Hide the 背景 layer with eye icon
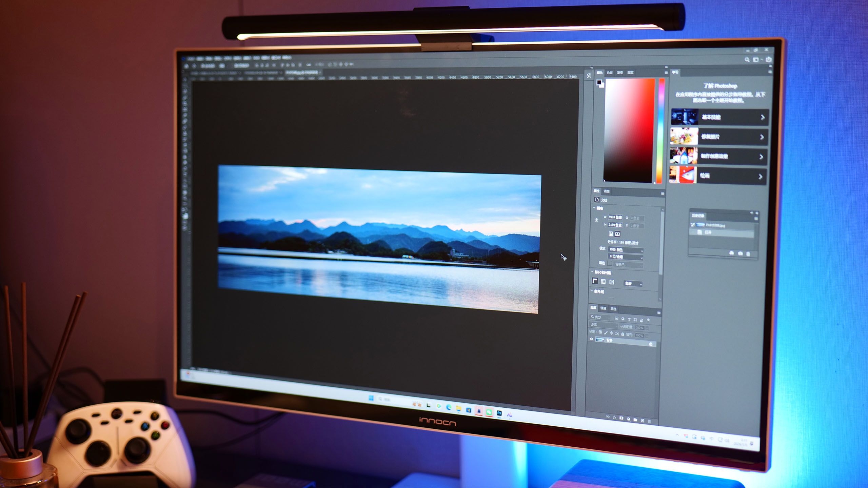868x488 pixels. 592,339
